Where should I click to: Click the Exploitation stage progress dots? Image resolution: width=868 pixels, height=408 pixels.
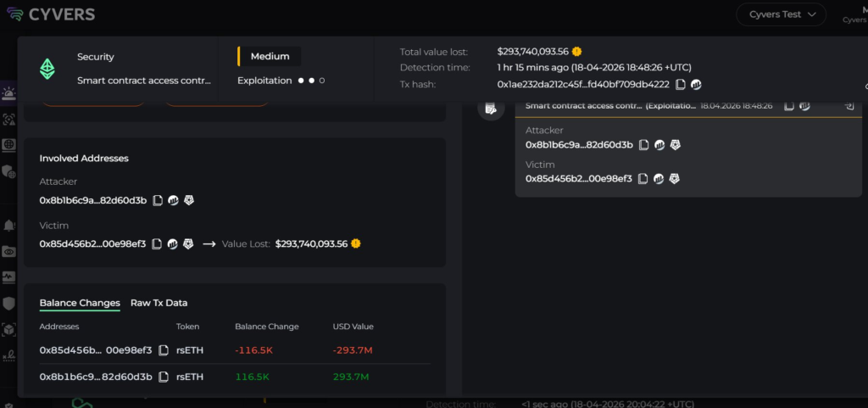pyautogui.click(x=310, y=81)
